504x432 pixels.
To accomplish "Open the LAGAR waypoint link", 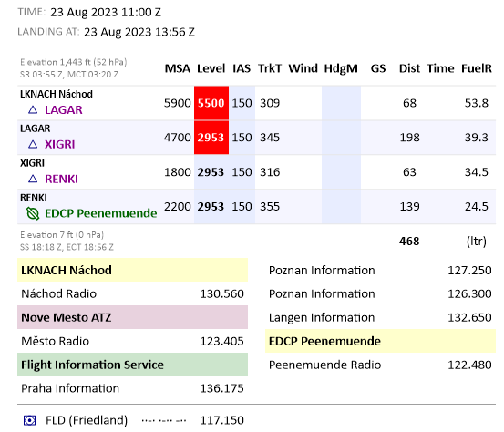I will (x=64, y=110).
